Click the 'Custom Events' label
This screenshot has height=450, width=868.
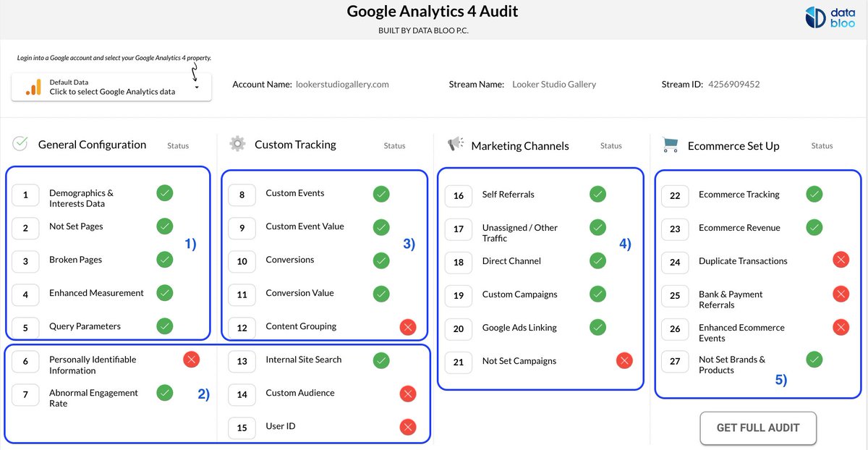[295, 193]
